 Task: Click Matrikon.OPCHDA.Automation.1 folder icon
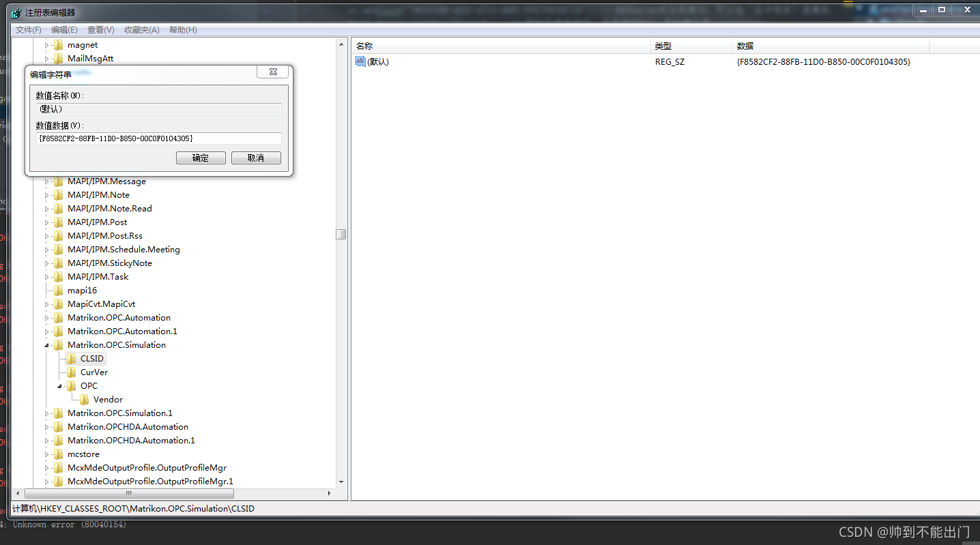click(59, 441)
